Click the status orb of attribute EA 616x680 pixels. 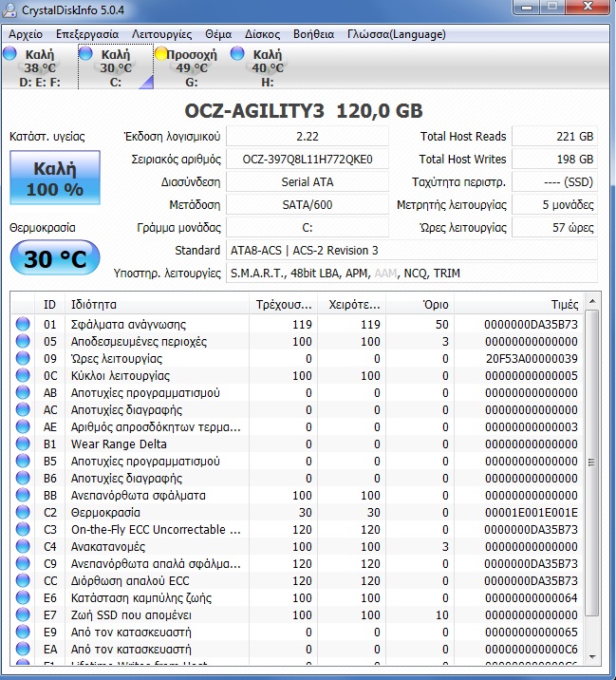[23, 650]
